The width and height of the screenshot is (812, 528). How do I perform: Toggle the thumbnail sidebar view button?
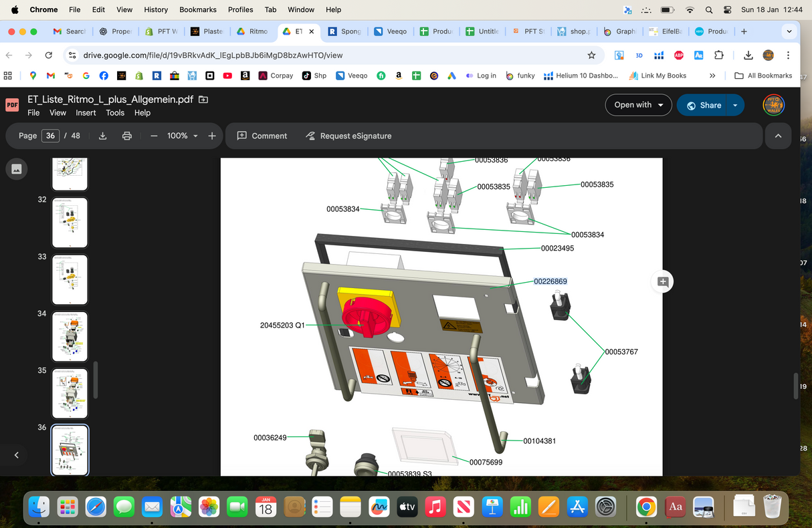[x=17, y=169]
